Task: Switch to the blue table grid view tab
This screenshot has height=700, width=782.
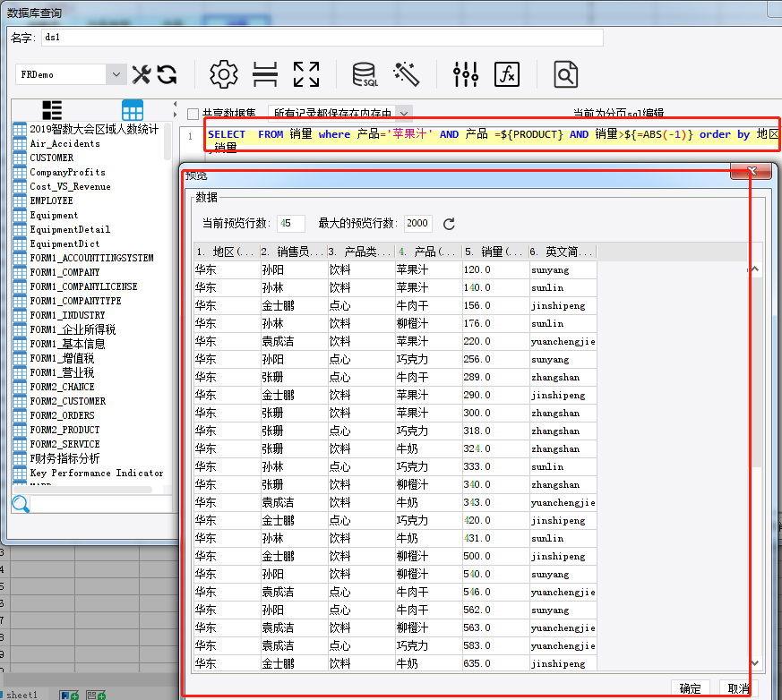Action: coord(133,110)
